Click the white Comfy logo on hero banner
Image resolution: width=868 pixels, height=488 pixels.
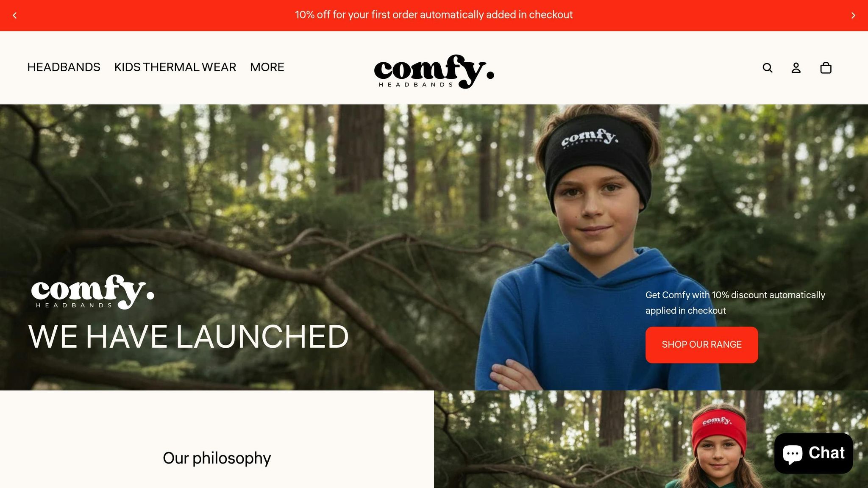[93, 291]
